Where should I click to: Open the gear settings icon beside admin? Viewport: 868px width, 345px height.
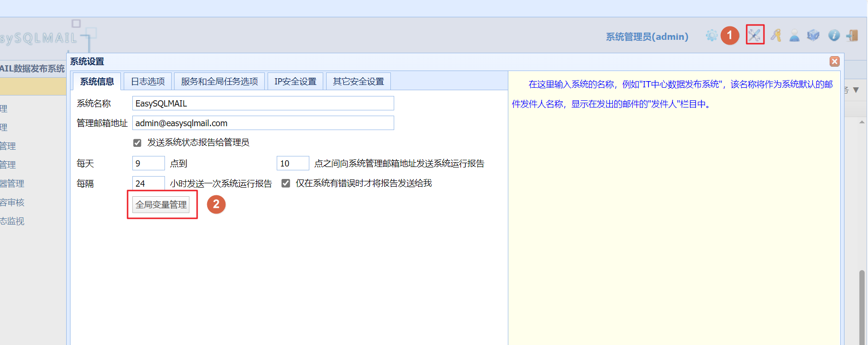(x=712, y=36)
